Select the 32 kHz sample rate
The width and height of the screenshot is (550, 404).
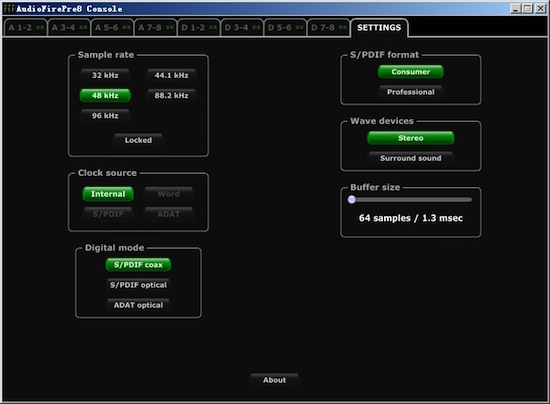point(105,75)
